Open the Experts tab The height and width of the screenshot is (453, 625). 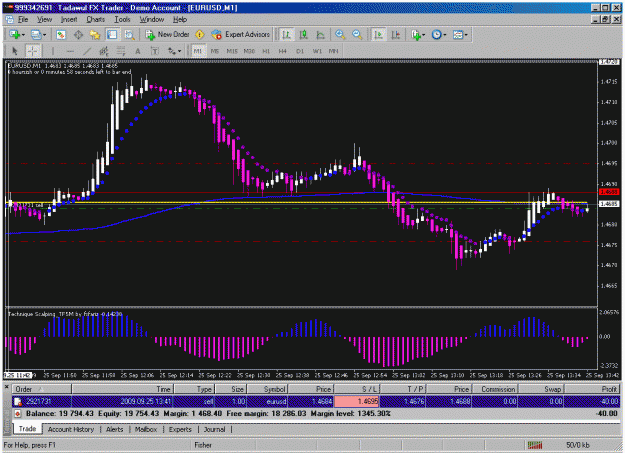point(180,429)
